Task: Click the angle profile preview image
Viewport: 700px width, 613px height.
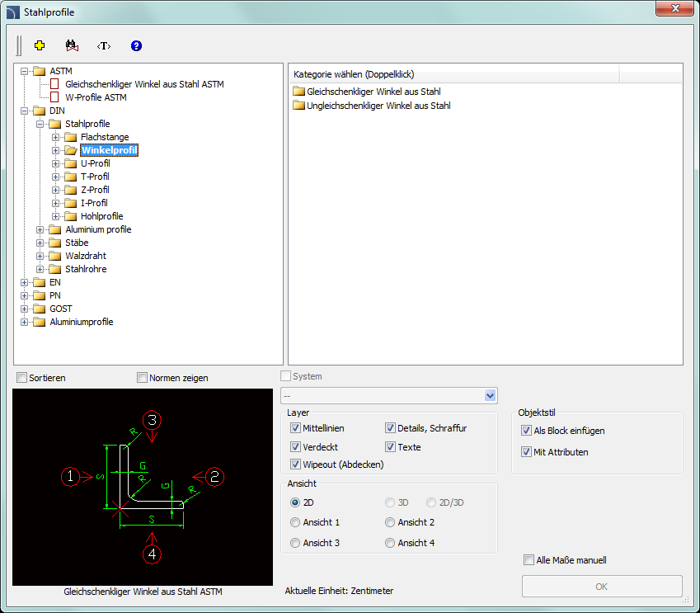Action: coord(142,487)
